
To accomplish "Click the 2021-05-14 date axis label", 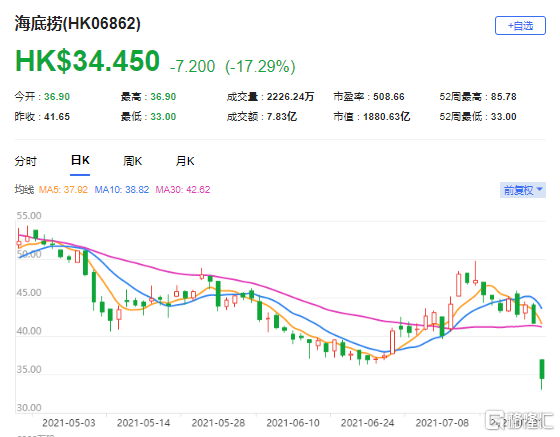I will click(144, 423).
